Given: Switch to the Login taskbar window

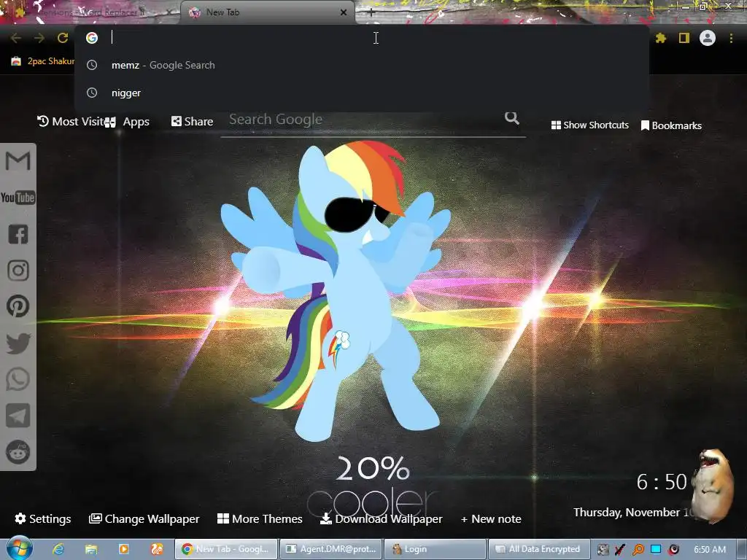Looking at the screenshot, I should [x=435, y=549].
